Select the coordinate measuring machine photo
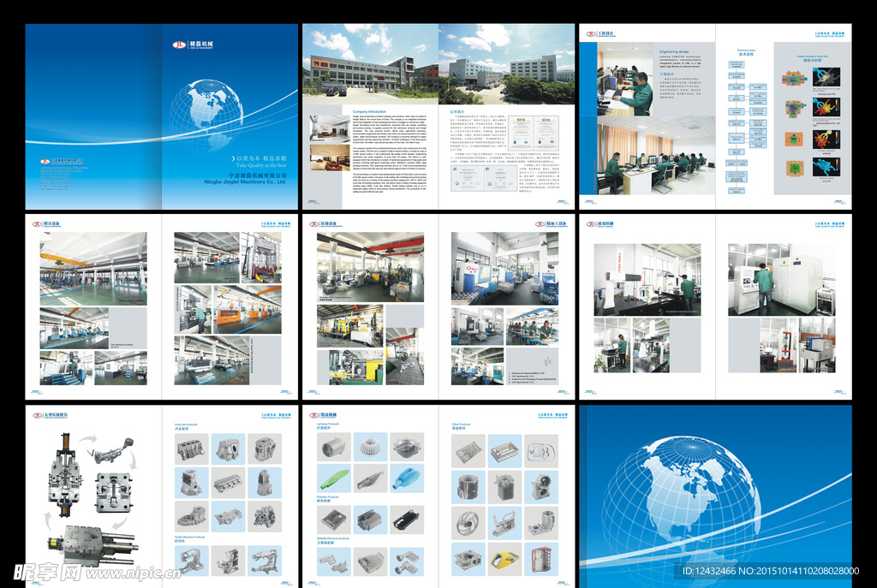The height and width of the screenshot is (588, 877). point(647,280)
